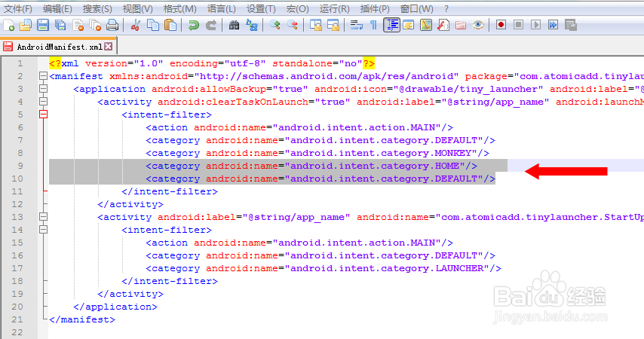
Task: Open the Replace dialog icon
Action: (x=251, y=25)
